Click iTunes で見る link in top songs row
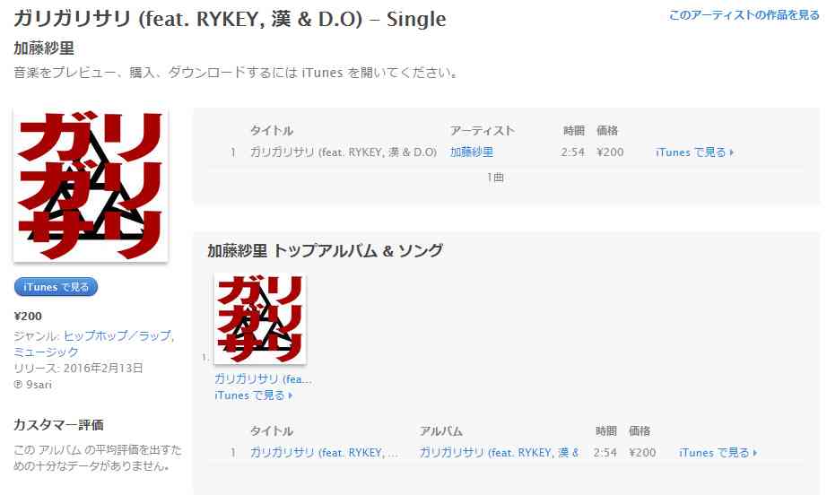This screenshot has width=827, height=504. click(x=714, y=452)
